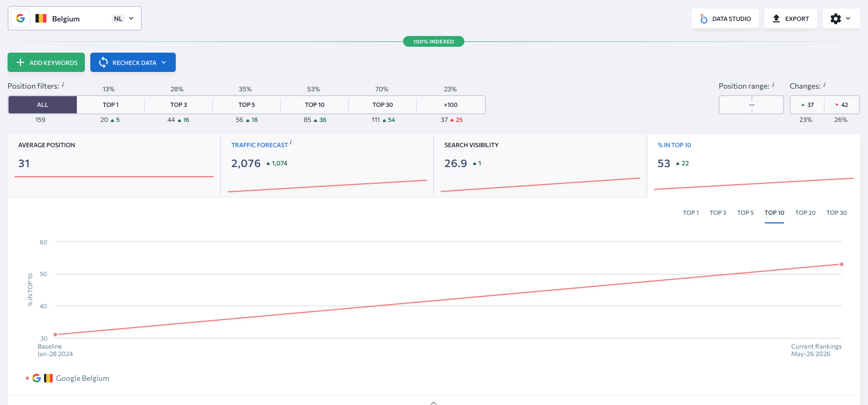Click the Google logo in search engine selector
The height and width of the screenshot is (405, 868).
[x=20, y=18]
